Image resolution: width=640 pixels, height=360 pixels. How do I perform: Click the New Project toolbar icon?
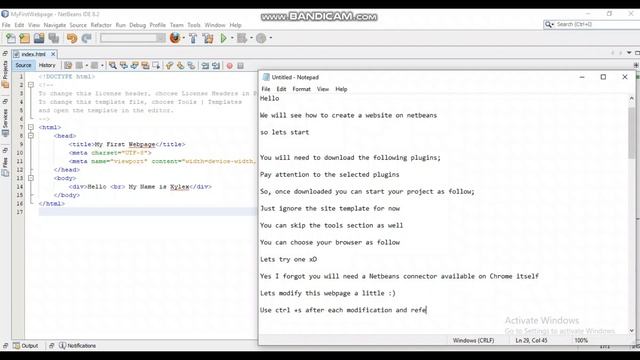(x=24, y=38)
